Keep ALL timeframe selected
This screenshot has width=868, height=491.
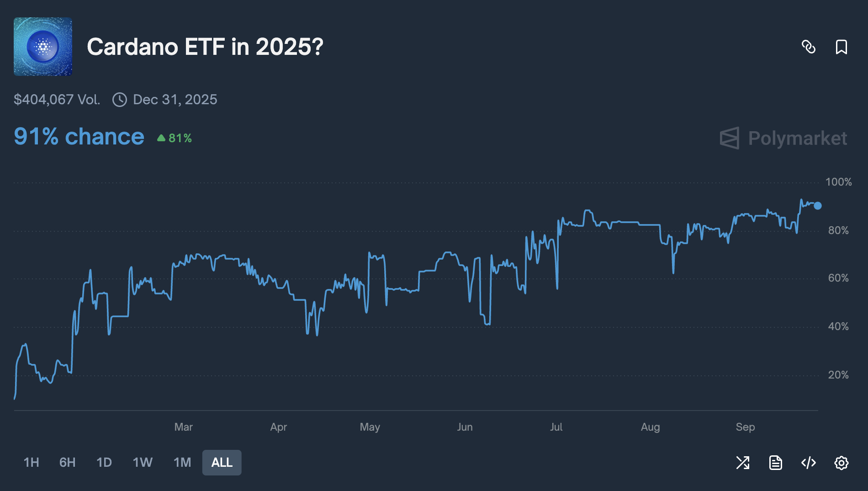[222, 462]
